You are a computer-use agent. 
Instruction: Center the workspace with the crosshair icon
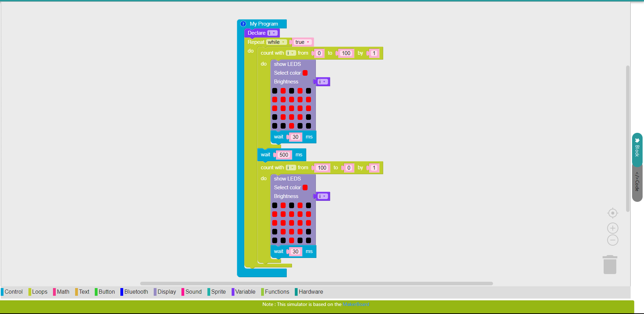(x=612, y=213)
